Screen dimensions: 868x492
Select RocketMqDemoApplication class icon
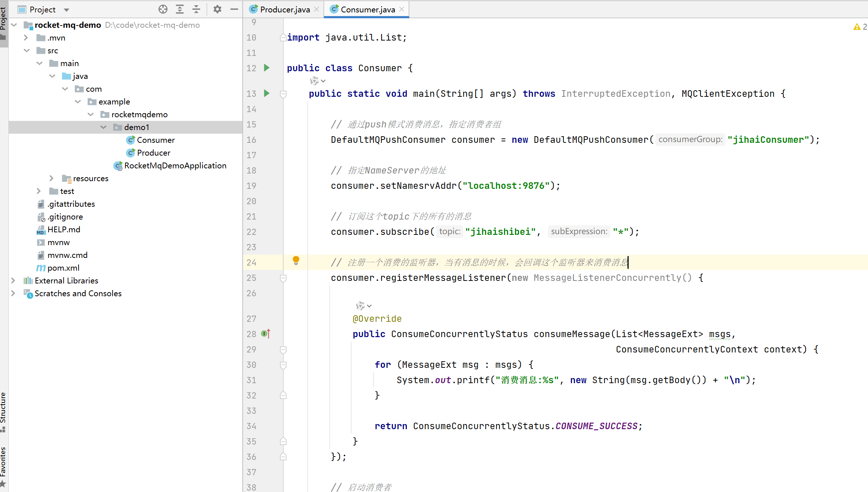[x=118, y=166]
